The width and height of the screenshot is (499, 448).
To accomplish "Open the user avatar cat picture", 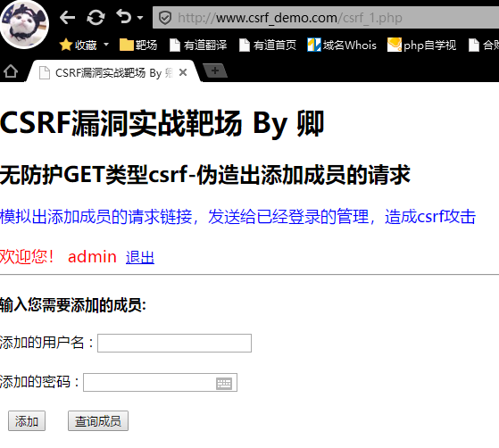I will [x=24, y=24].
